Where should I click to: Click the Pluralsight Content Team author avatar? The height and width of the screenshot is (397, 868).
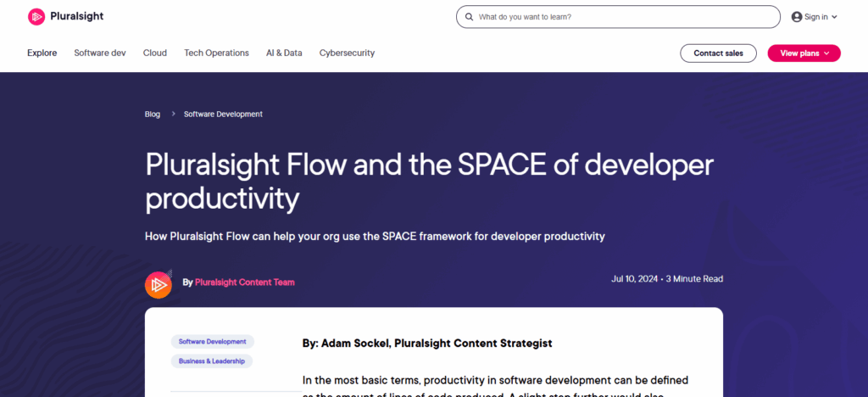click(159, 283)
